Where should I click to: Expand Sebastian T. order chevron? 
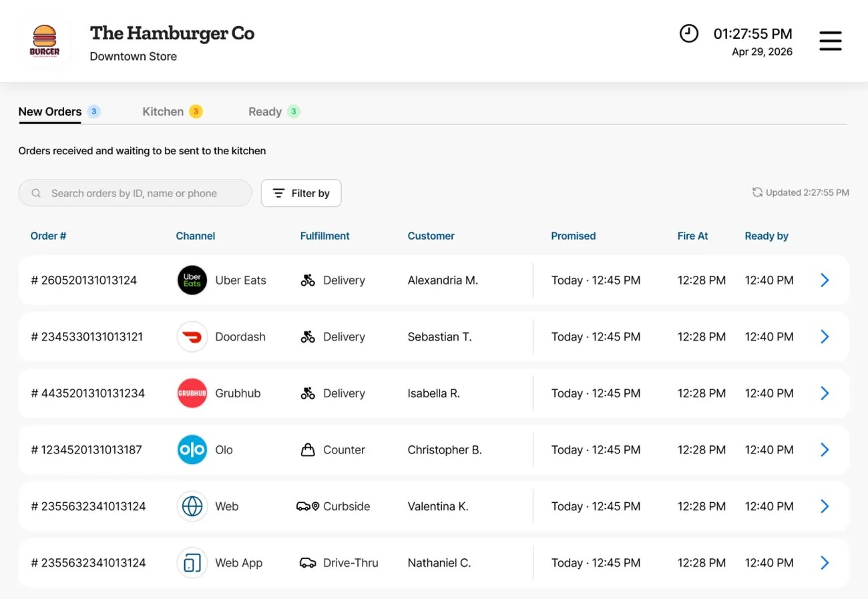[x=825, y=337]
